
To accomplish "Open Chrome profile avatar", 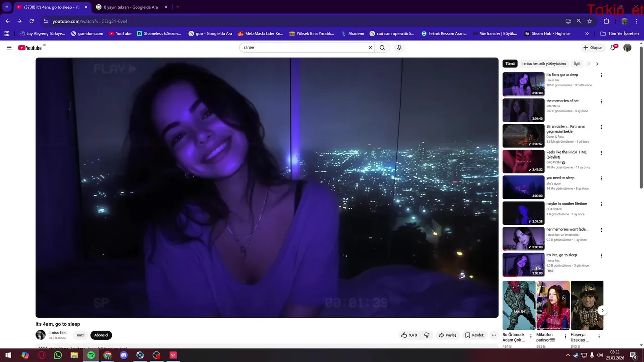I will click(x=624, y=21).
